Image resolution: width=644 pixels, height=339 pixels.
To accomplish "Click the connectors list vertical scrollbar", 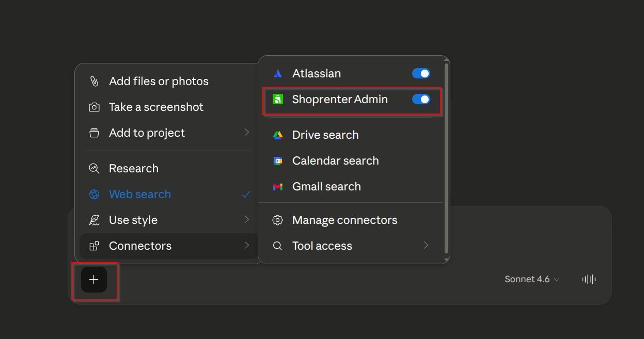I will [446, 158].
